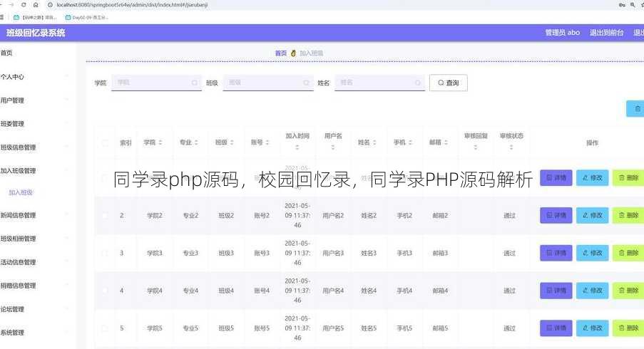This screenshot has height=349, width=644.
Task: Sort by 账号 column arrows
Action: (267, 142)
